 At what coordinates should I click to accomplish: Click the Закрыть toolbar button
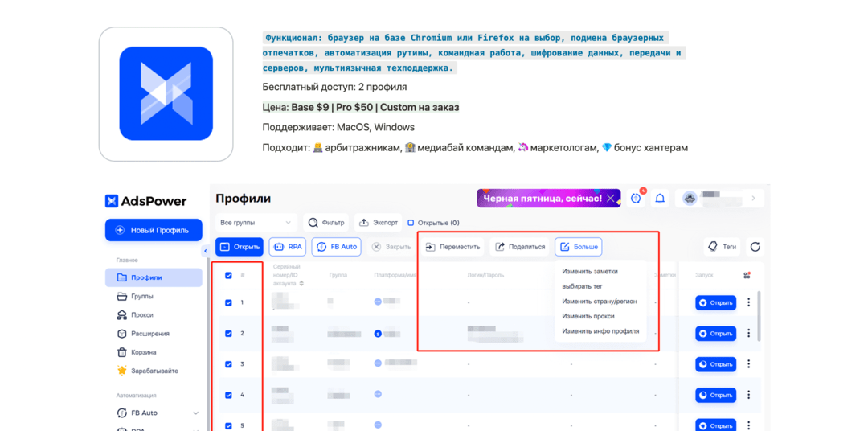pyautogui.click(x=391, y=247)
